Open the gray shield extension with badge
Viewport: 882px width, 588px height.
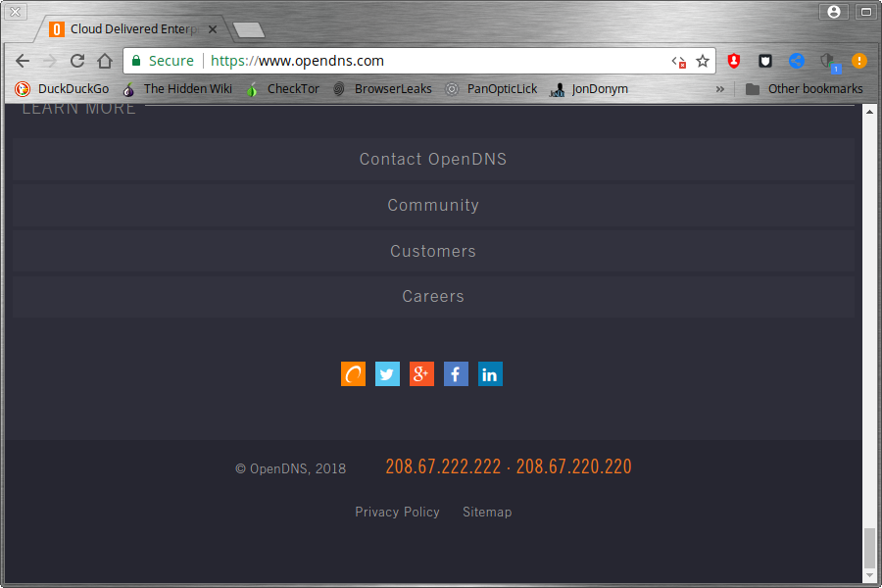(828, 62)
